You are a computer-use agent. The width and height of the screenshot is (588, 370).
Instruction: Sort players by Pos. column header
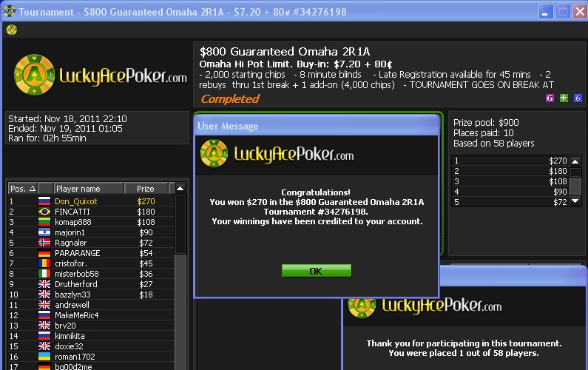22,189
